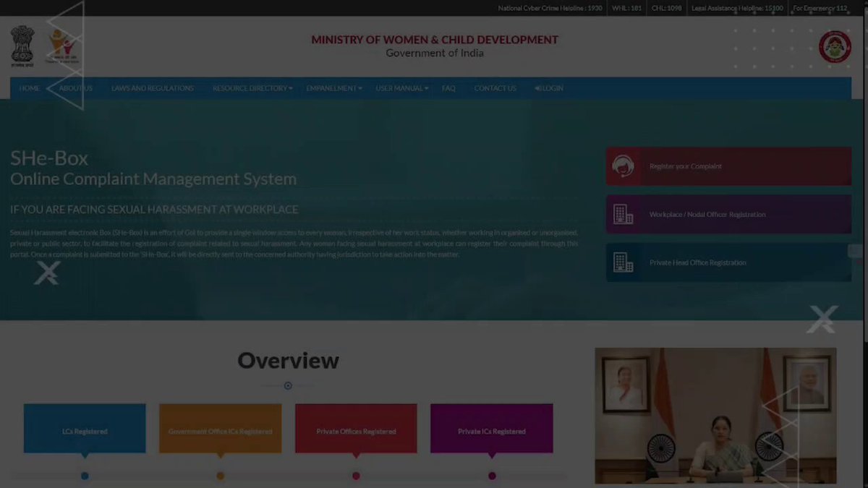Expand the USER MANUAL dropdown menu
This screenshot has width=868, height=488.
point(401,88)
